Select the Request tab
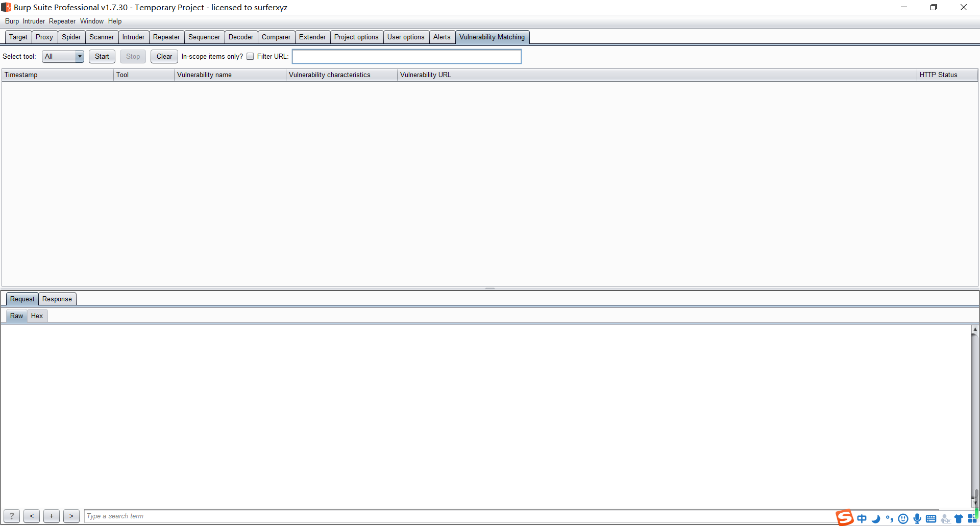This screenshot has height=526, width=980. pyautogui.click(x=22, y=299)
